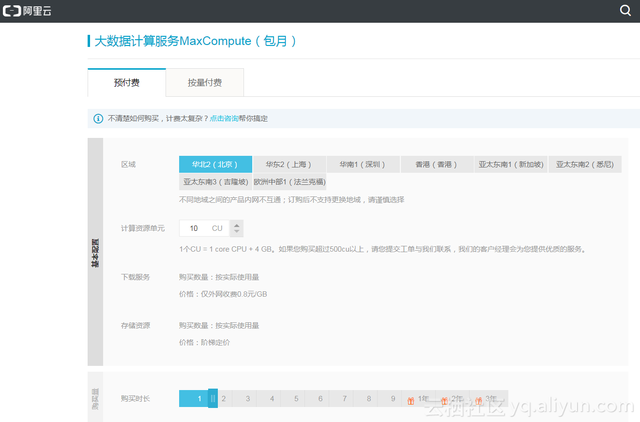This screenshot has height=422, width=640.
Task: Click 购买数量 text under 下载服务
Action: [x=219, y=277]
